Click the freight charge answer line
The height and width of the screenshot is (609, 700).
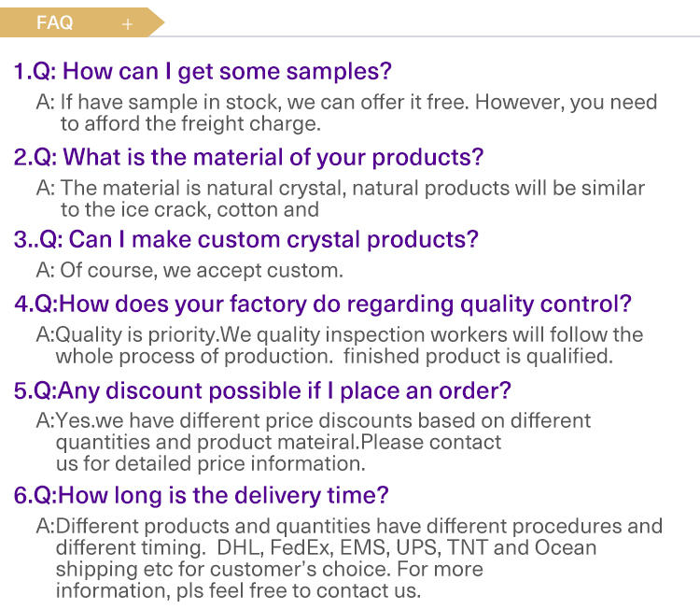coord(190,124)
